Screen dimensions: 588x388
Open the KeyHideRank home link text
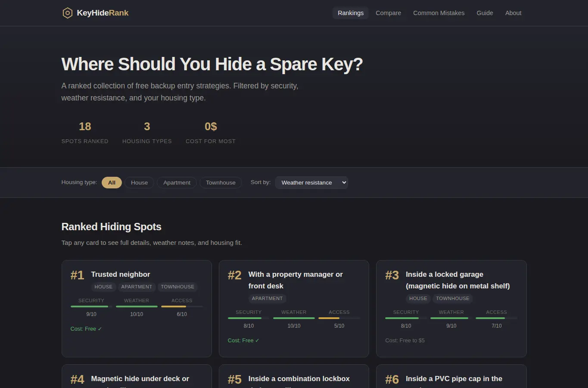(103, 13)
